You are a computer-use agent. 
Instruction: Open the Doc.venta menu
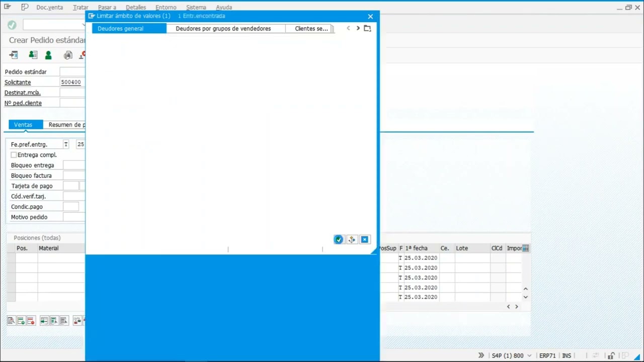pos(49,8)
